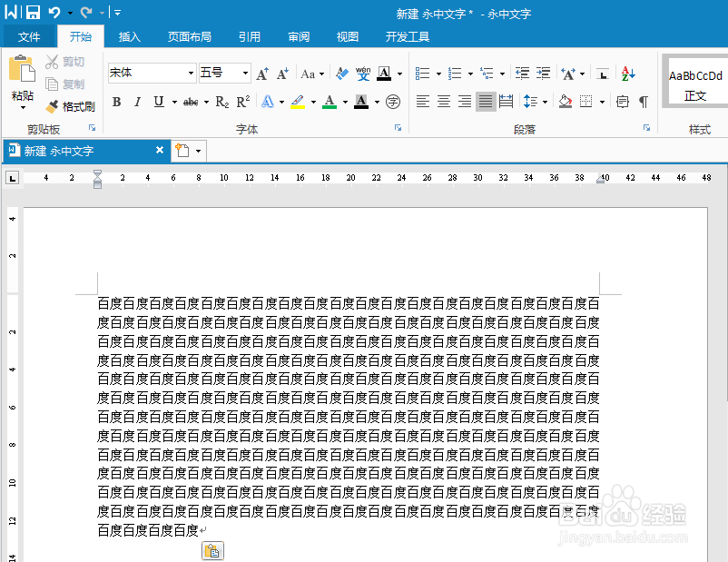The width and height of the screenshot is (728, 562).
Task: Click the Copy (复制) button
Action: coord(64,84)
